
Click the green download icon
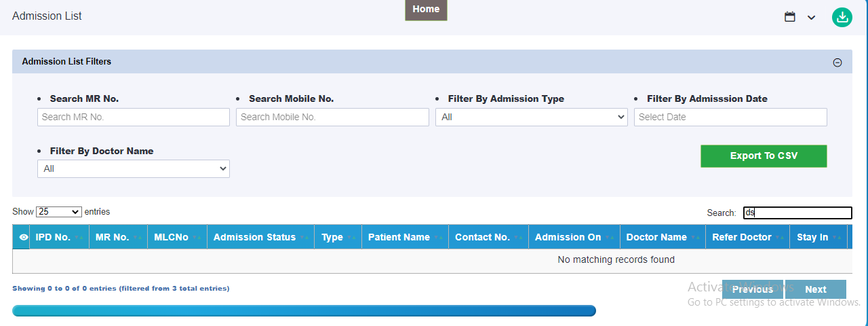[842, 17]
